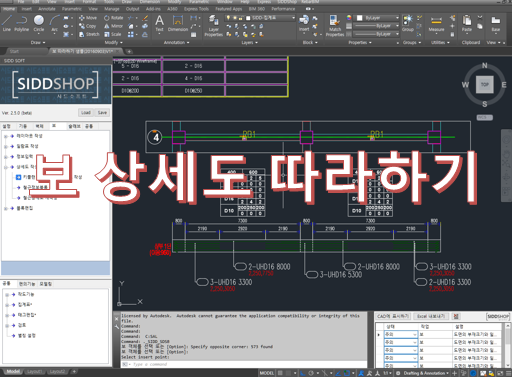This screenshot has width=512, height=377.
Task: Select the Polyline tool
Action: point(22,23)
